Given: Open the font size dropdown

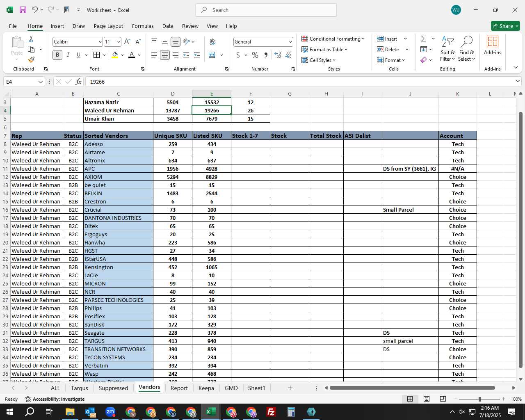Looking at the screenshot, I should (x=119, y=42).
